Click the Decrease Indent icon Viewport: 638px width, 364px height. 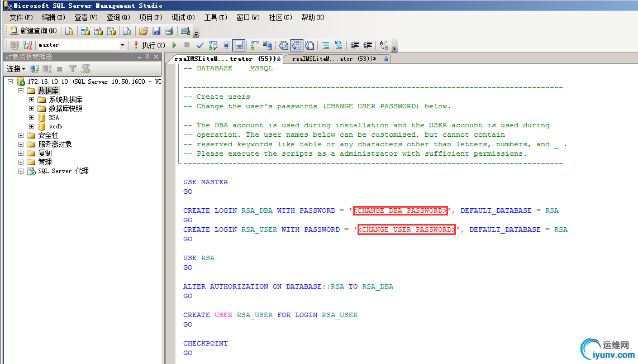coord(355,45)
